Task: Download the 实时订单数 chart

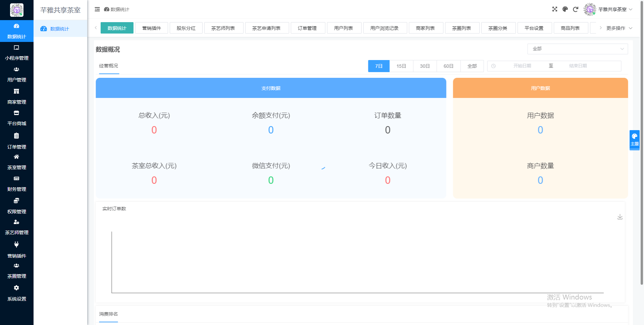Action: pos(620,217)
